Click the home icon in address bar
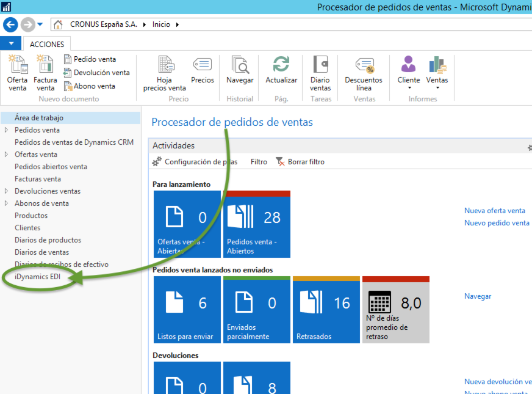This screenshot has width=532, height=394. pyautogui.click(x=59, y=24)
